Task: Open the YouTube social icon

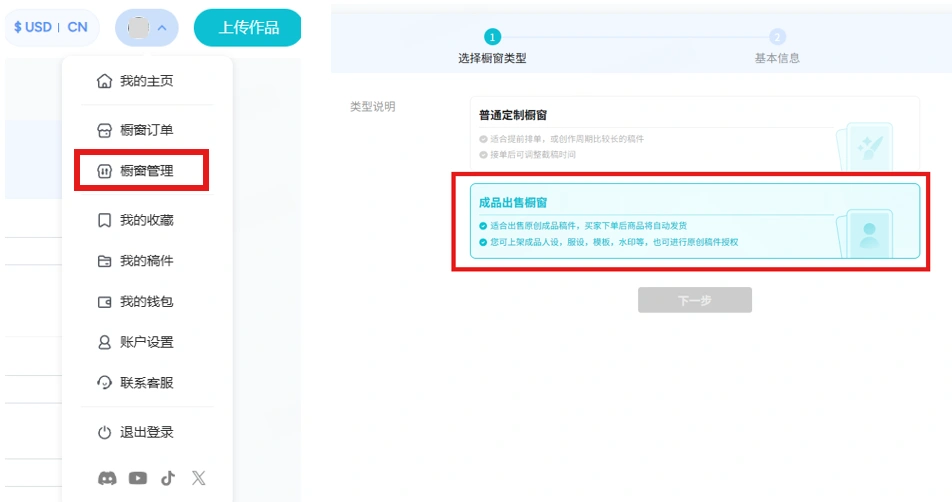Action: click(x=138, y=478)
